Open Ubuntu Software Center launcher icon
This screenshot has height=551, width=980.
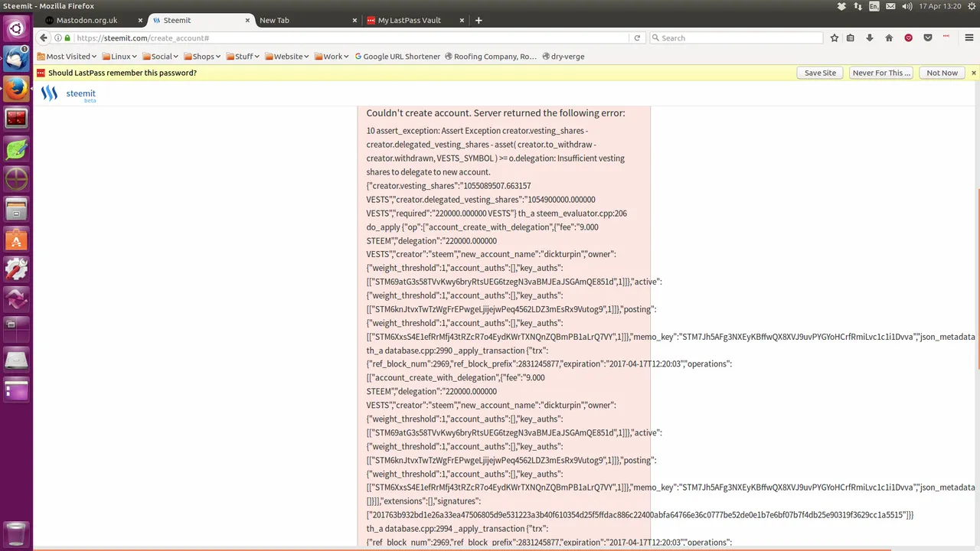click(x=16, y=239)
